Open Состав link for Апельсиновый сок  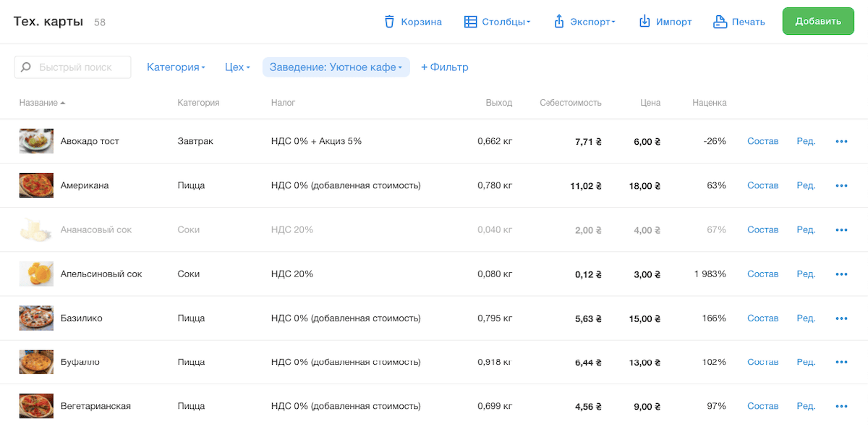(x=762, y=274)
